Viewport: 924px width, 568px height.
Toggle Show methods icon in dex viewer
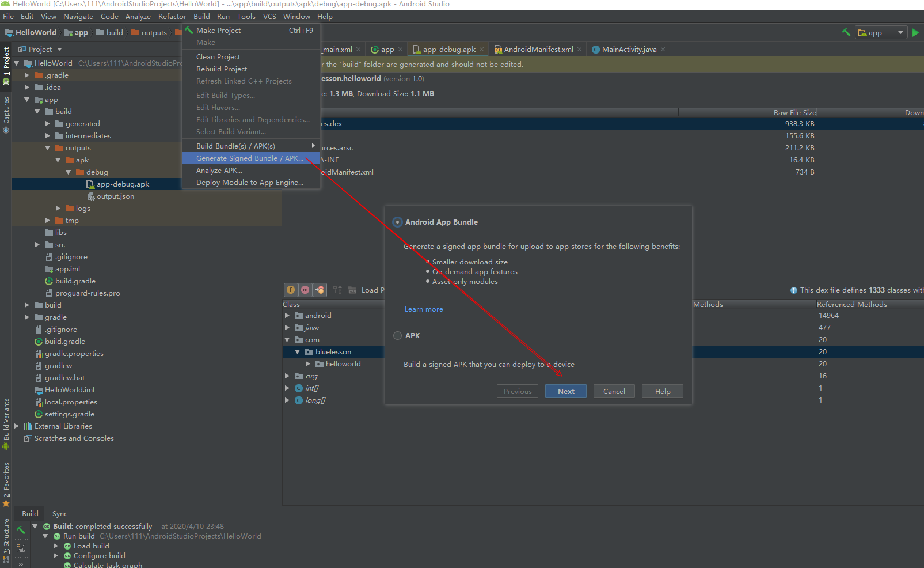(305, 290)
